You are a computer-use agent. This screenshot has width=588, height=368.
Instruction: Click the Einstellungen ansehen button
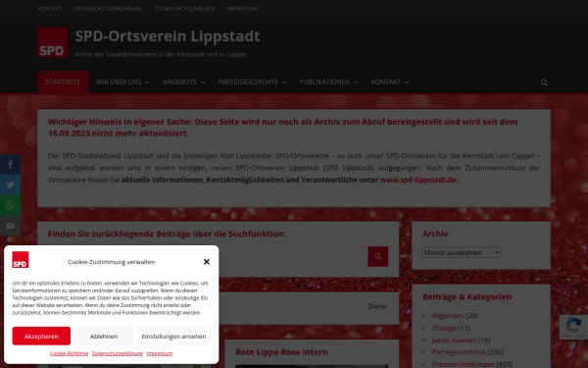(173, 336)
